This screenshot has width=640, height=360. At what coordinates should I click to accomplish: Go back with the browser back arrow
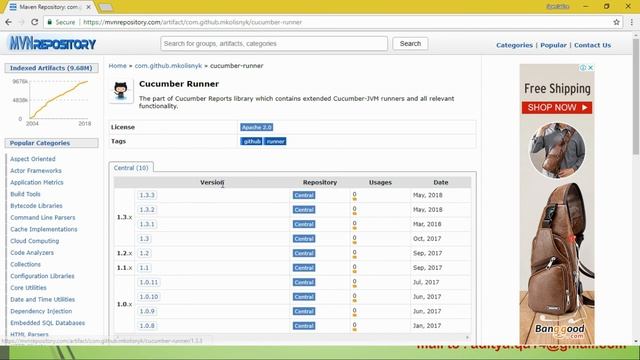click(9, 22)
